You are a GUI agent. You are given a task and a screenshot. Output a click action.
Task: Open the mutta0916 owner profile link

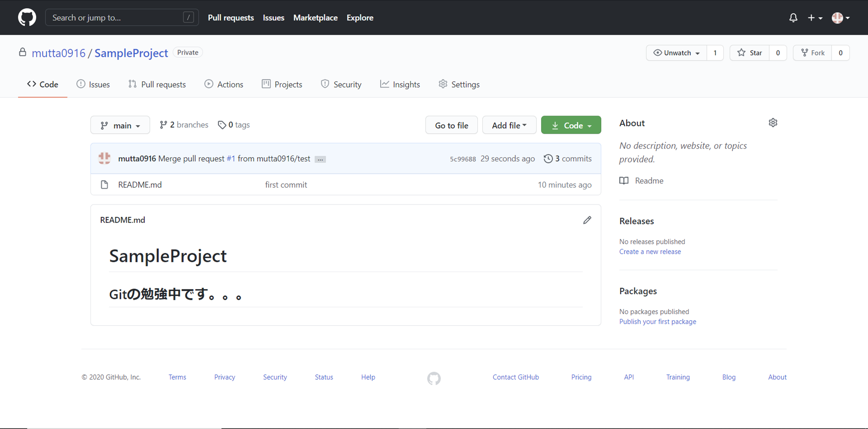[x=58, y=53]
